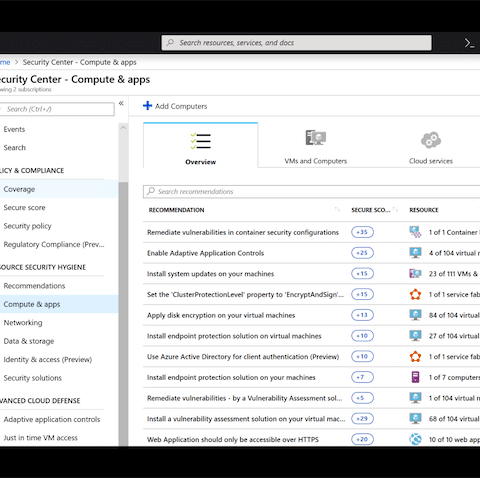This screenshot has width=480, height=478.
Task: Click the Cloud services gears icon
Action: tap(431, 140)
